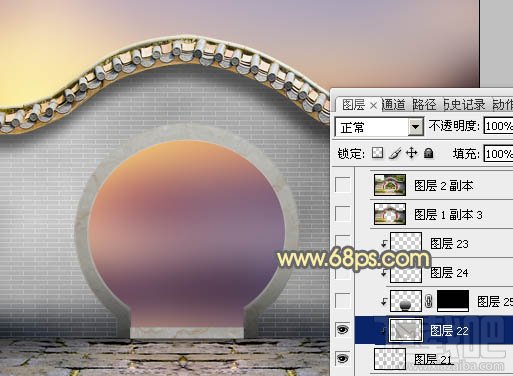Click the 图层 2 副本 layer name

point(444,186)
